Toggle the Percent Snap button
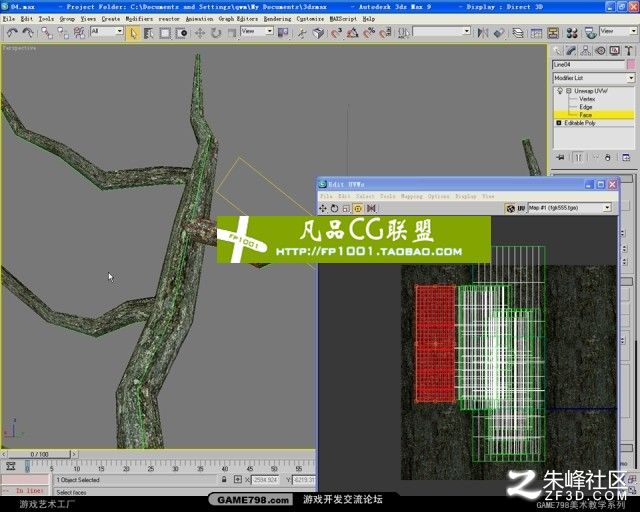640x512 pixels. pos(369,33)
